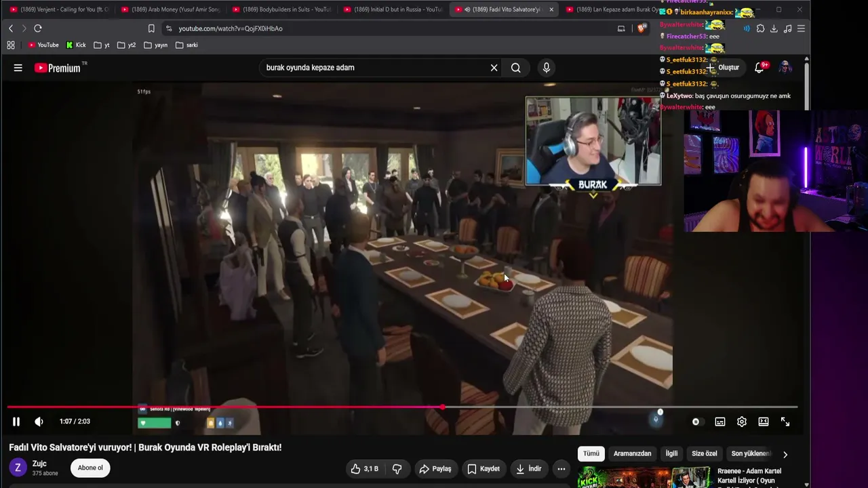Seek on the red video progress bar
Viewport: 868px width, 488px height.
(402, 407)
